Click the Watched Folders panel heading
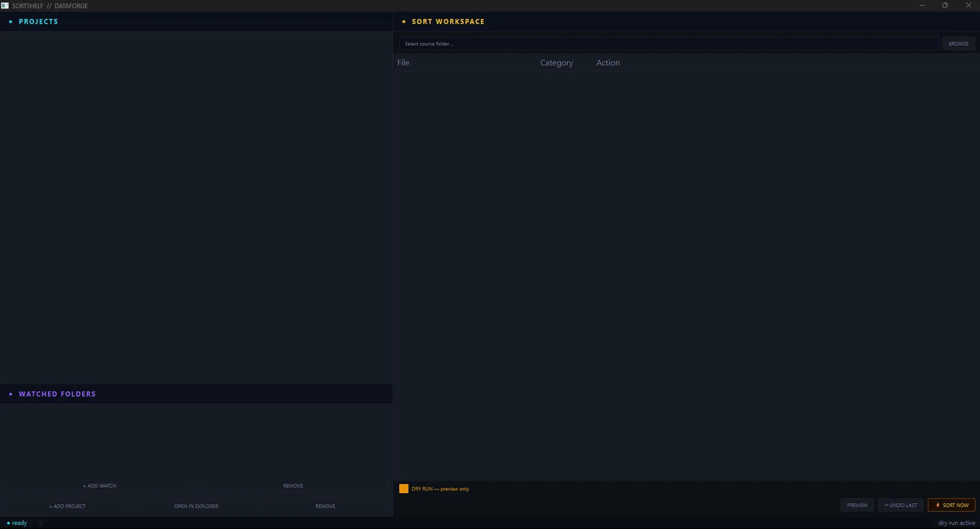Viewport: 980px width, 529px height. click(x=57, y=394)
